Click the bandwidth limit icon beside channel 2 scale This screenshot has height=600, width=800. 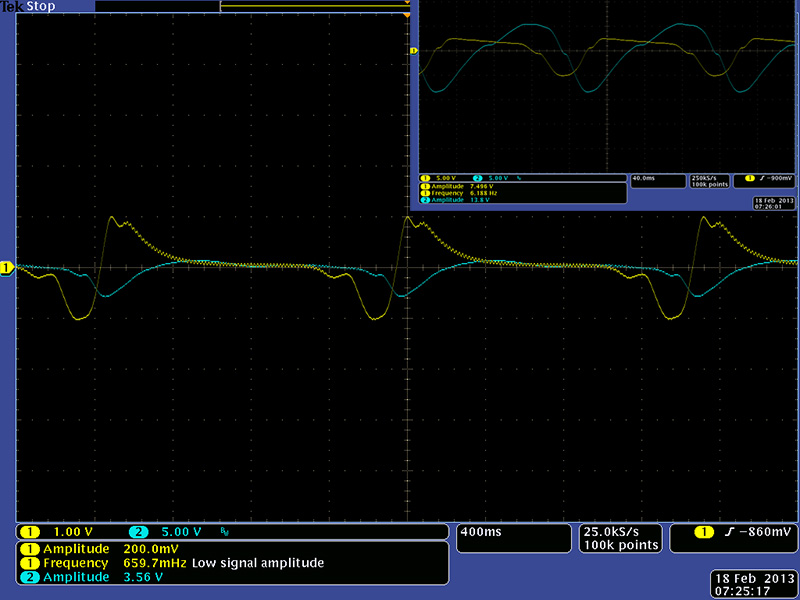[x=224, y=532]
